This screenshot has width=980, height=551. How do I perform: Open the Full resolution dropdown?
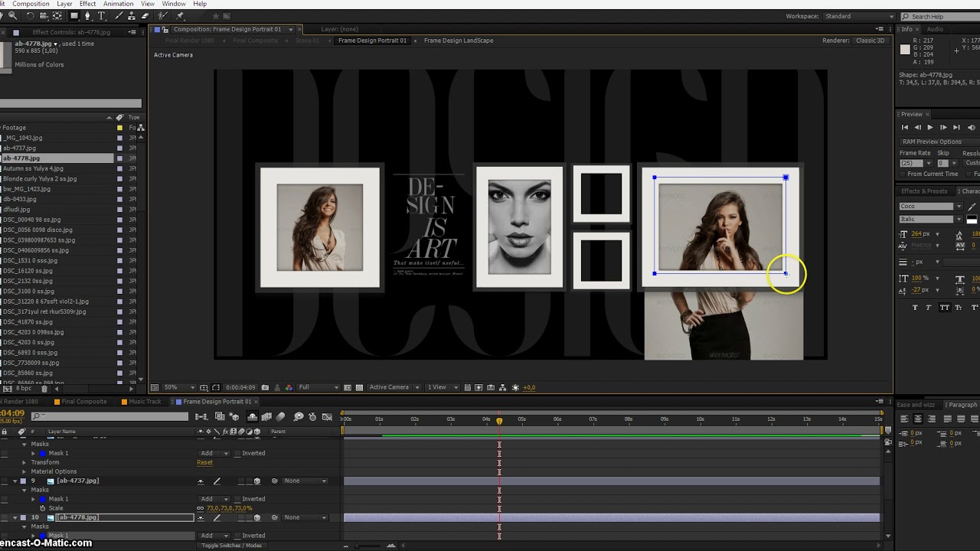(318, 387)
